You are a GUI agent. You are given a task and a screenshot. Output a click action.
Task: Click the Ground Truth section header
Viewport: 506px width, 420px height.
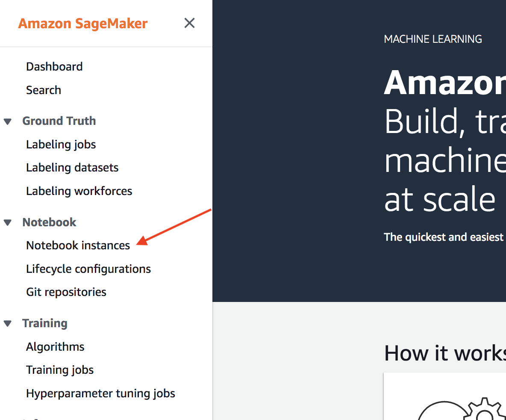tap(59, 121)
